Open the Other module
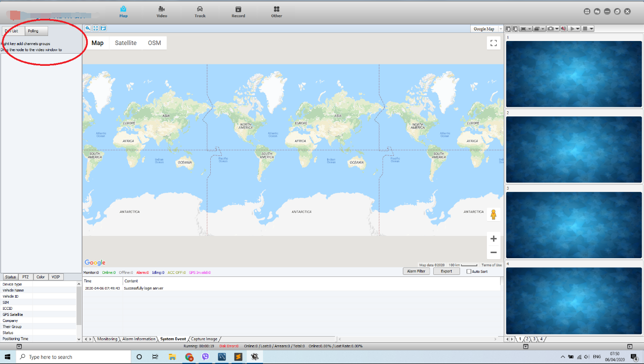 [x=277, y=12]
